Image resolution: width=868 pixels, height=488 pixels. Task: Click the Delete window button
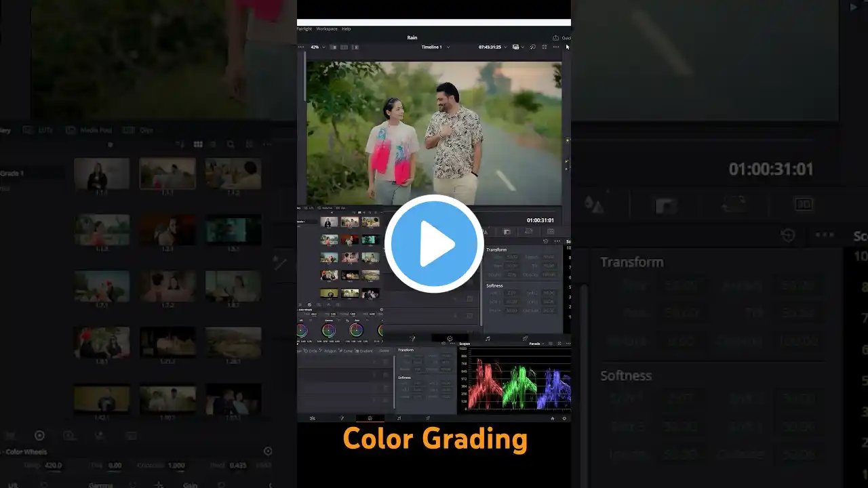click(384, 351)
